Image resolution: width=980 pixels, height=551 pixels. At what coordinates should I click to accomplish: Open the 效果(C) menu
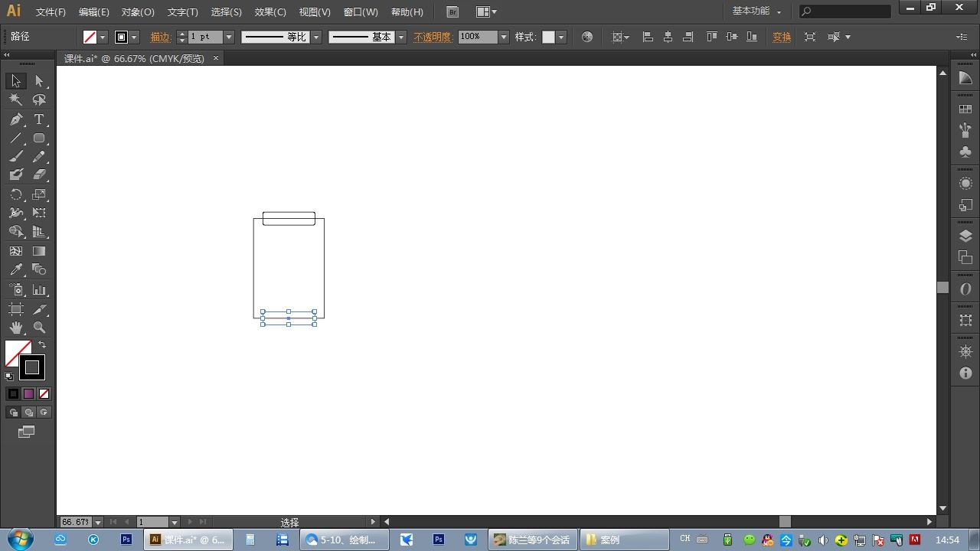[x=270, y=12]
